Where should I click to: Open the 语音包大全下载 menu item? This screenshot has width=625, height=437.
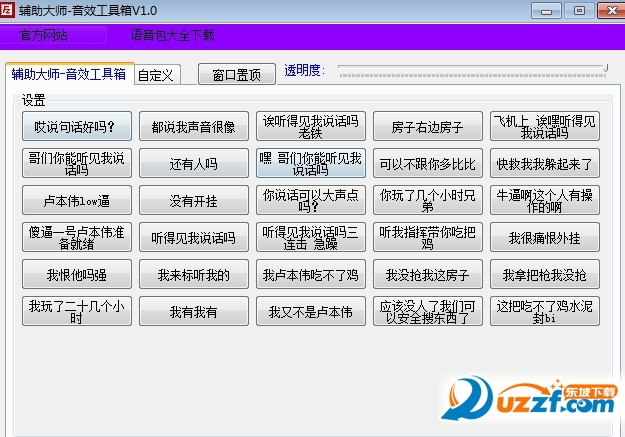coord(172,35)
